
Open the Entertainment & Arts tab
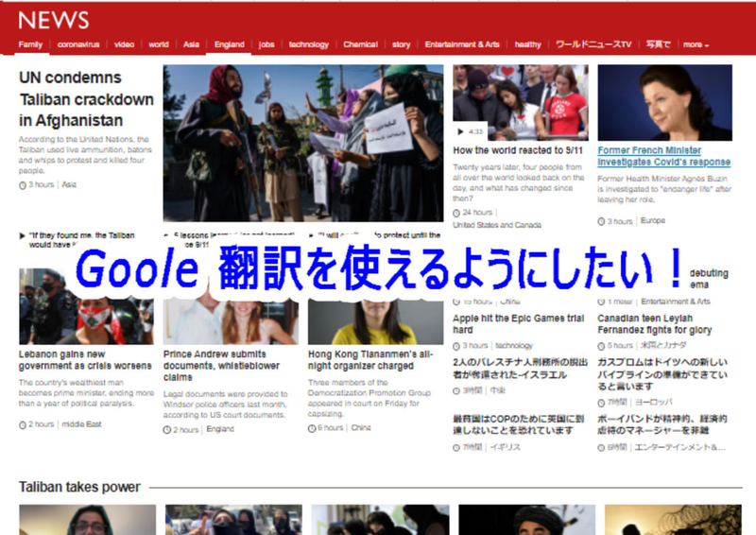(462, 44)
